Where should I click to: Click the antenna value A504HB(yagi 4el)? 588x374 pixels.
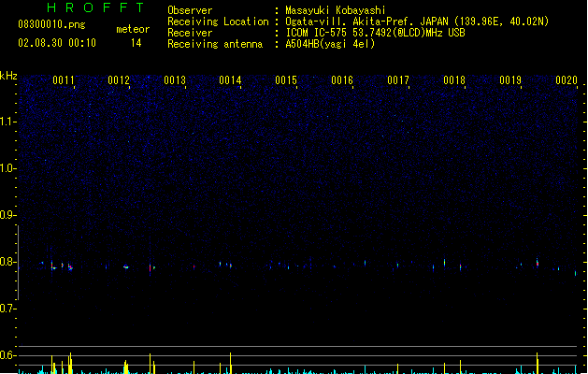(330, 44)
